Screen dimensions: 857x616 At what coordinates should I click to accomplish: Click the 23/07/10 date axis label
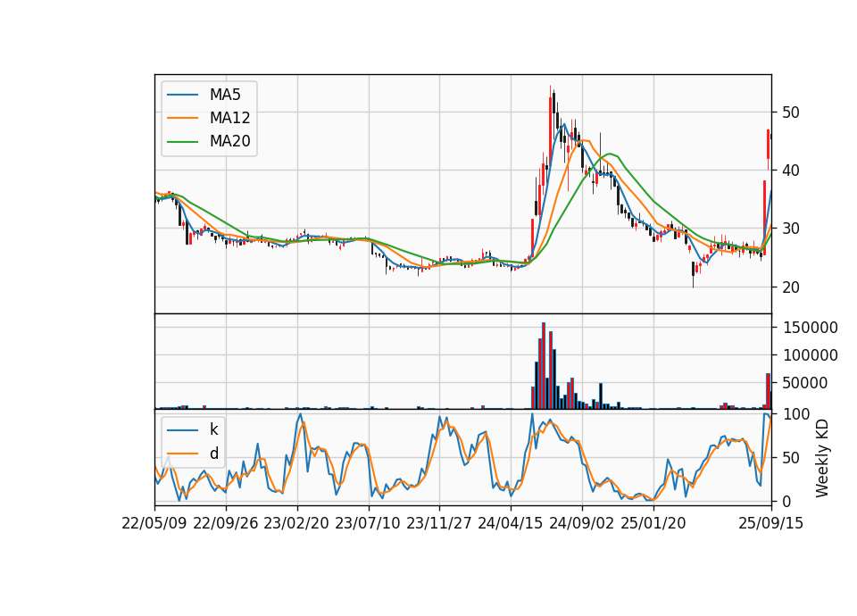368,523
